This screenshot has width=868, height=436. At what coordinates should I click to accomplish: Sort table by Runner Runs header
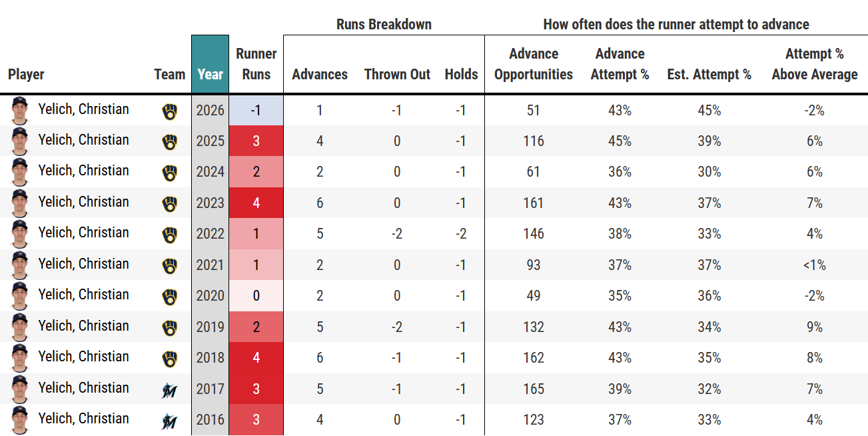tap(256, 64)
